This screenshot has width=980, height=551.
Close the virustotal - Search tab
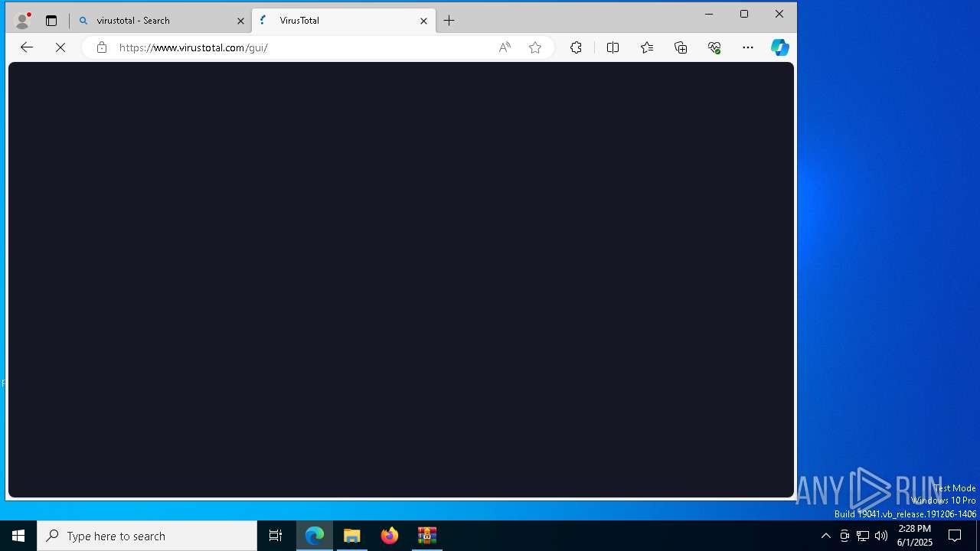tap(240, 21)
